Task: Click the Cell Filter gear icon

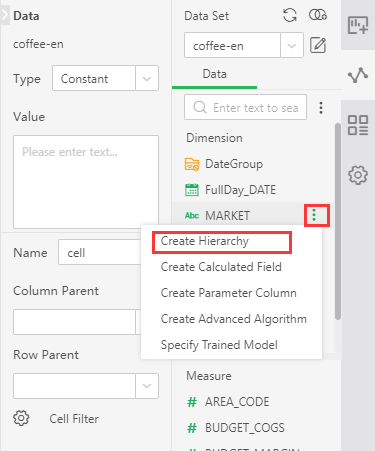Action: tap(21, 418)
